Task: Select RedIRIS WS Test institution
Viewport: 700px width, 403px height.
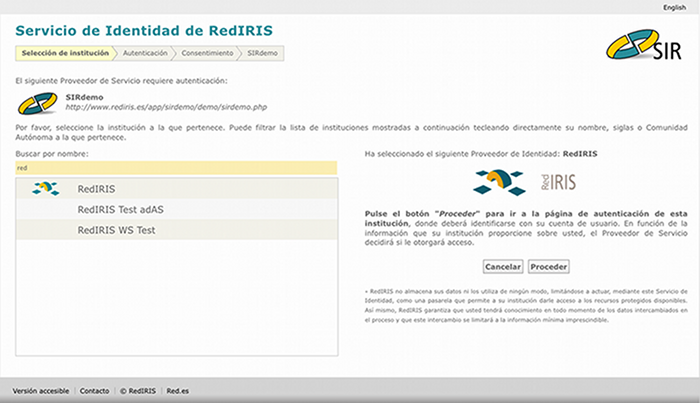Action: pos(177,230)
